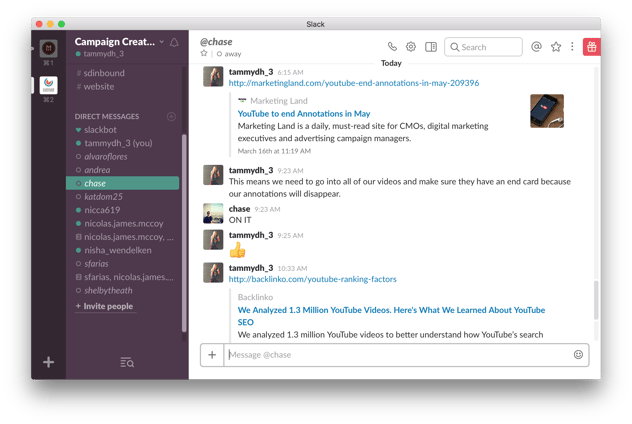Open the nicolas.james.mccoy, ... group message
Viewport: 632px width, 424px height.
tap(123, 237)
